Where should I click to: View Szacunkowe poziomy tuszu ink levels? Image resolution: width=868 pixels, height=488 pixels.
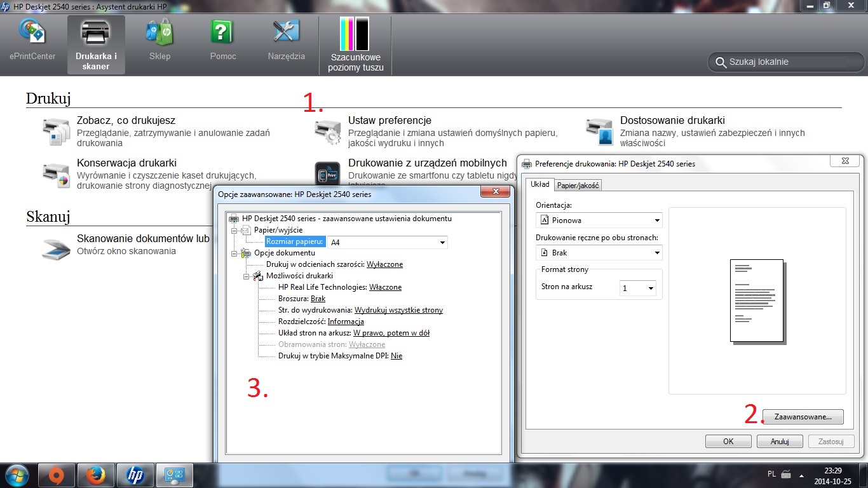[355, 44]
